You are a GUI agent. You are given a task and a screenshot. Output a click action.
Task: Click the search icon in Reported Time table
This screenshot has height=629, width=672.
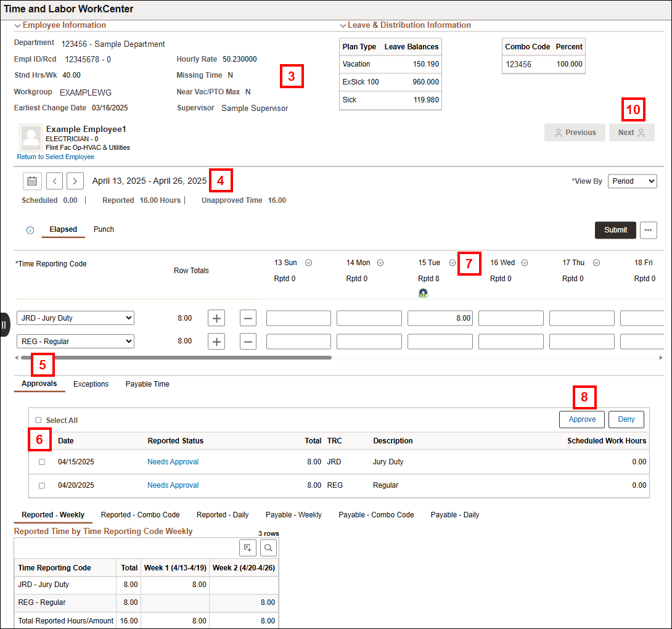[268, 548]
